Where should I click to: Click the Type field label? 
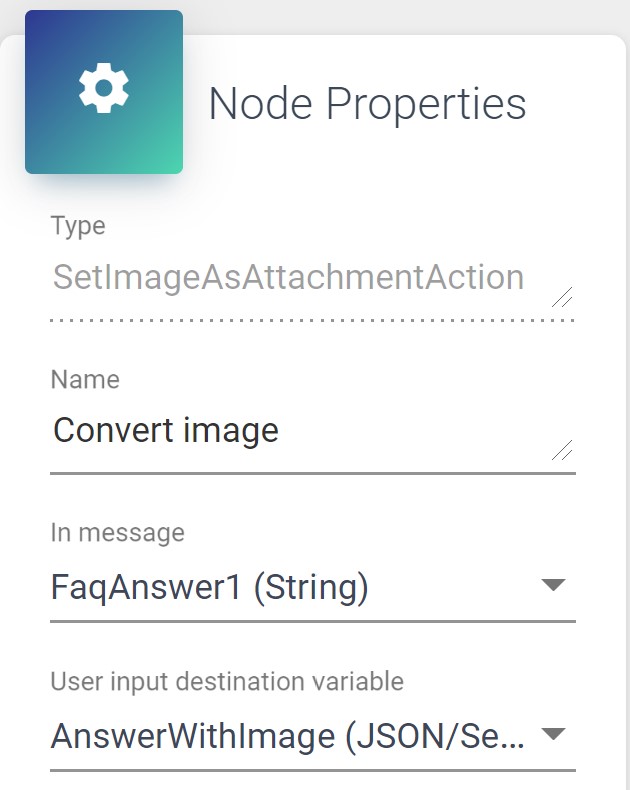[x=78, y=226]
